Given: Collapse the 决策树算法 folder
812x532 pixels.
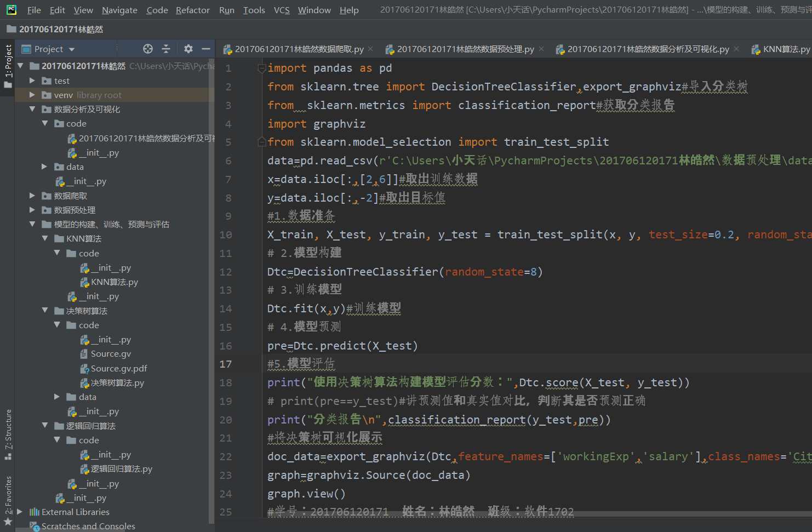Looking at the screenshot, I should 45,311.
